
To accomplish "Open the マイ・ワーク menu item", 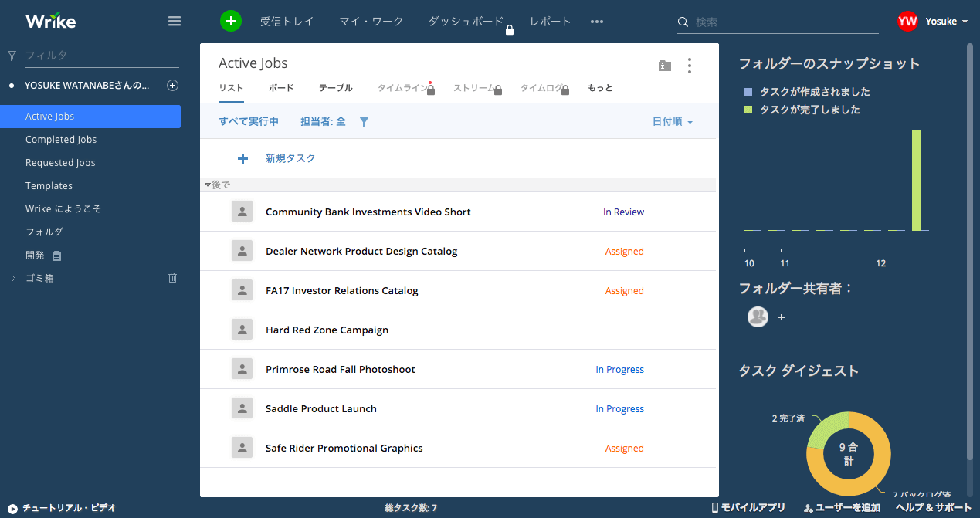I will [x=371, y=22].
